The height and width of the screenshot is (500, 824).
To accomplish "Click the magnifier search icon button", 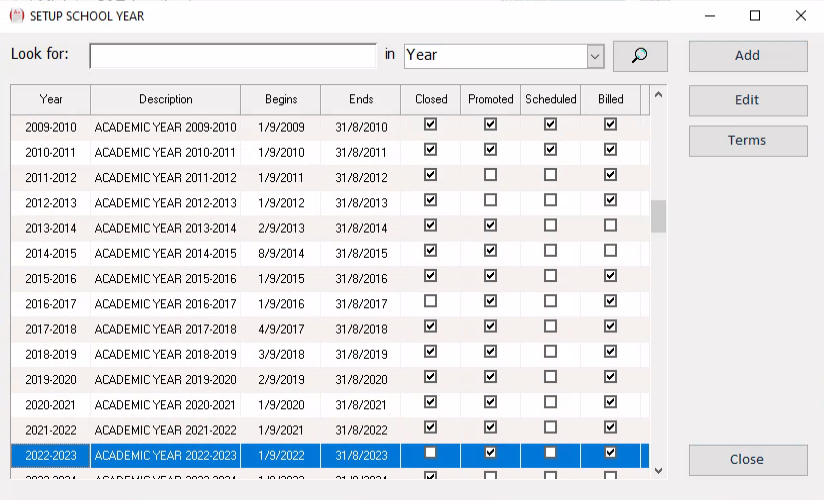I will click(x=640, y=56).
